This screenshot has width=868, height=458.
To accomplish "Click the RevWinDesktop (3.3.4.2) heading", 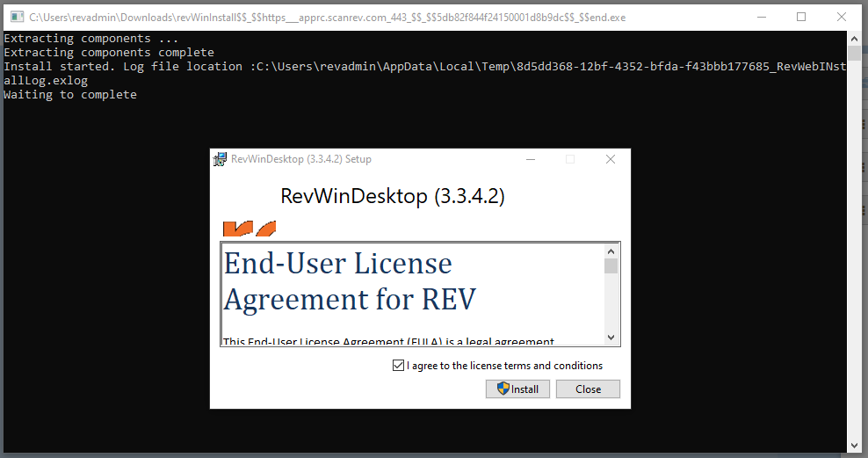I will pyautogui.click(x=393, y=196).
